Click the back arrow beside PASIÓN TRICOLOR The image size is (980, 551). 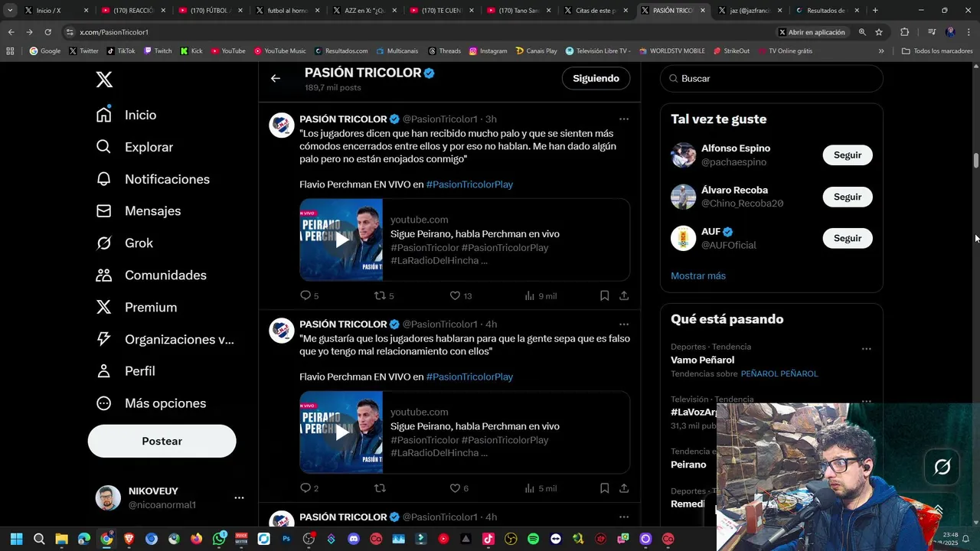click(276, 78)
